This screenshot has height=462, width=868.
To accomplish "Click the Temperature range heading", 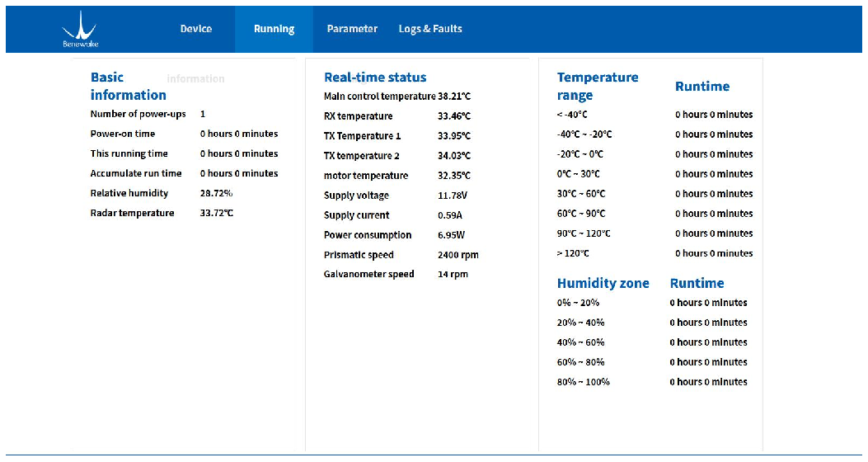I will (x=598, y=86).
